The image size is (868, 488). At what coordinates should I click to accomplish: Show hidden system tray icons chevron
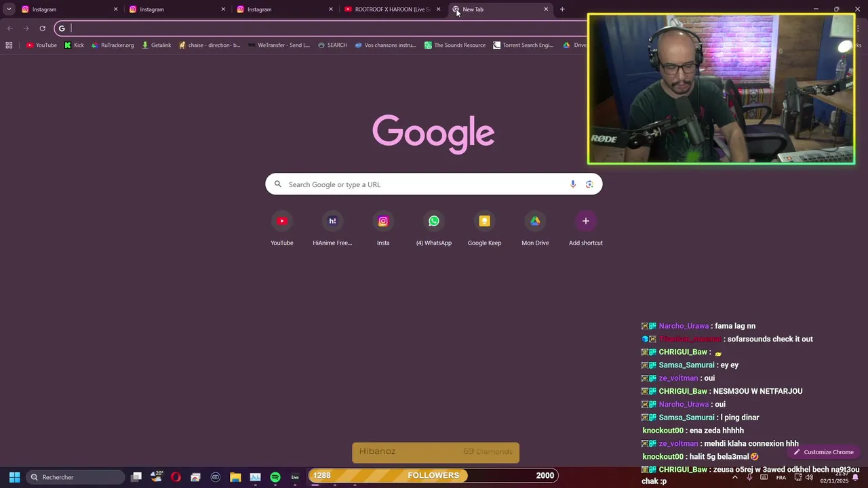tap(735, 477)
